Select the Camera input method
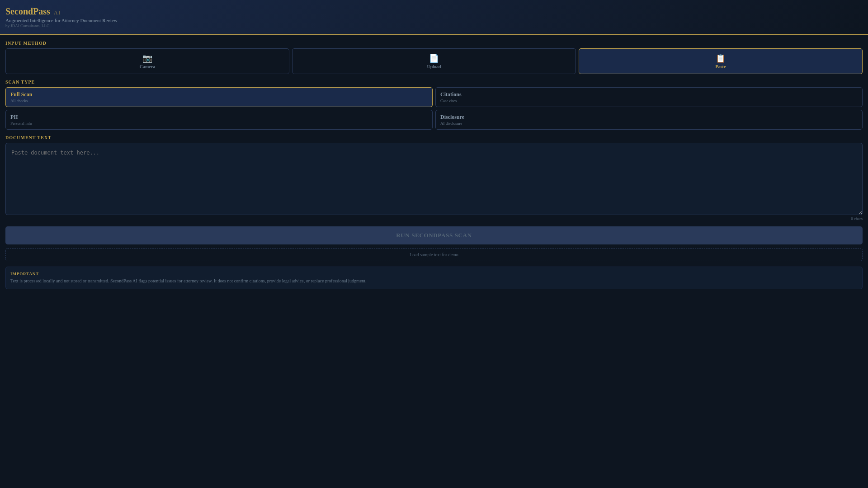 click(x=147, y=61)
